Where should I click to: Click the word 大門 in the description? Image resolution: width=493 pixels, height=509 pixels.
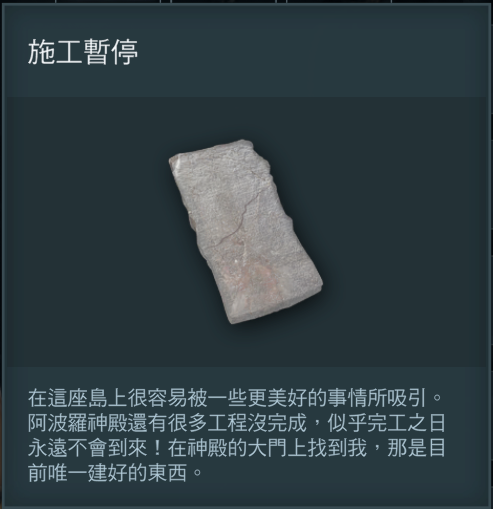tap(267, 448)
